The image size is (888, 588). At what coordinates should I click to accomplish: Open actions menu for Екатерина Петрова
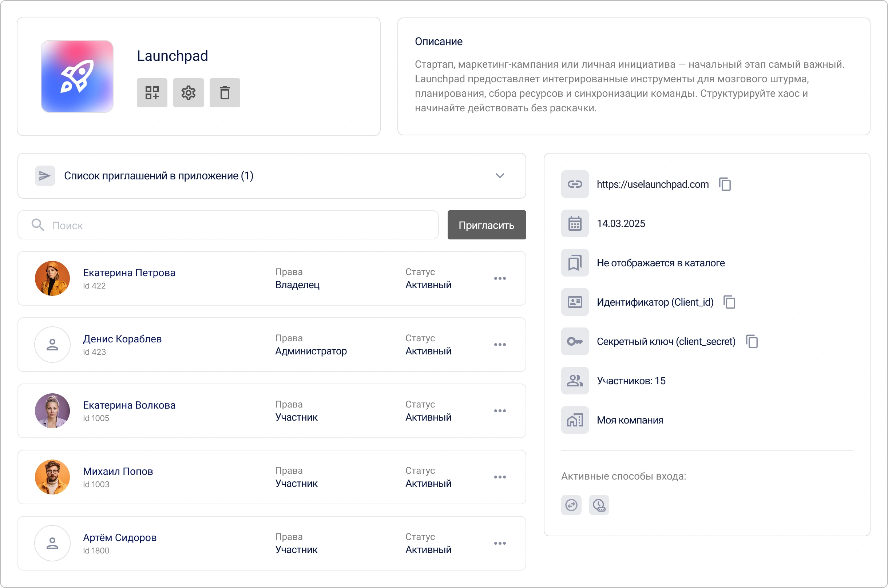point(500,278)
